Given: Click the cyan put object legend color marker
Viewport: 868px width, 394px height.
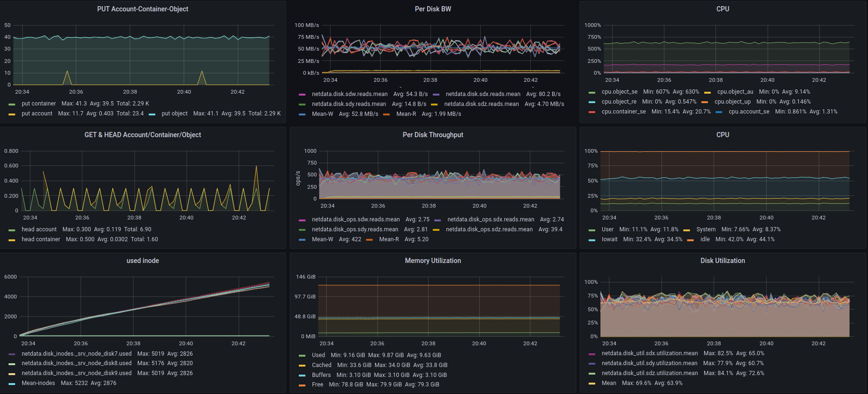Looking at the screenshot, I should (152, 114).
